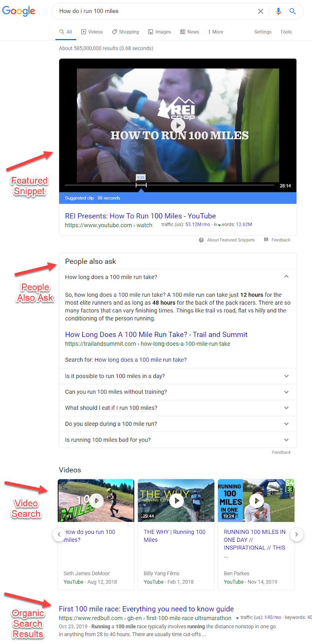Open About Featured Snippets help icon
The height and width of the screenshot is (644, 312).
point(201,240)
